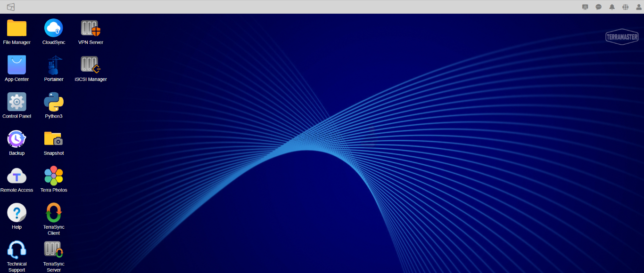Launch the Python3 app icon
Image resolution: width=644 pixels, height=273 pixels.
pos(54,102)
